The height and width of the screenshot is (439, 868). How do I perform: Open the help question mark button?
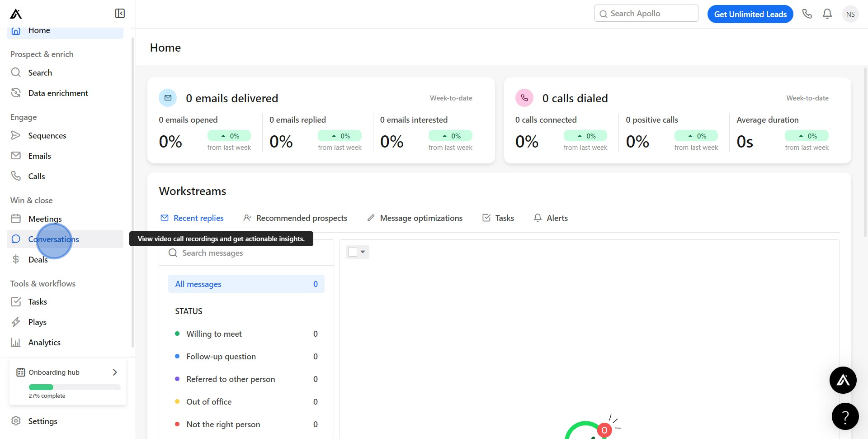(x=845, y=416)
